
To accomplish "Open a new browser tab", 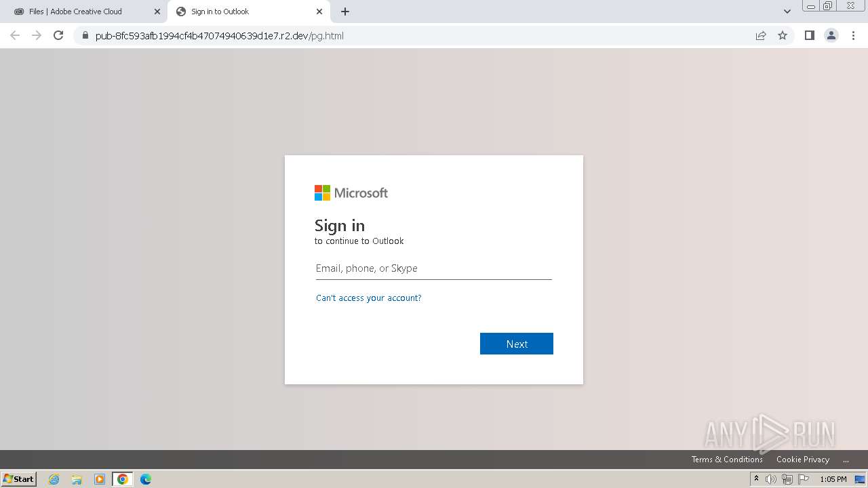I will [x=345, y=12].
